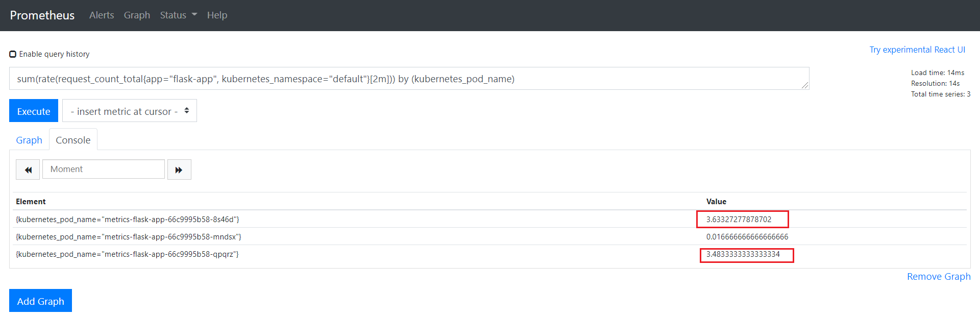Click the query box resize handle
The height and width of the screenshot is (315, 980).
pyautogui.click(x=805, y=85)
